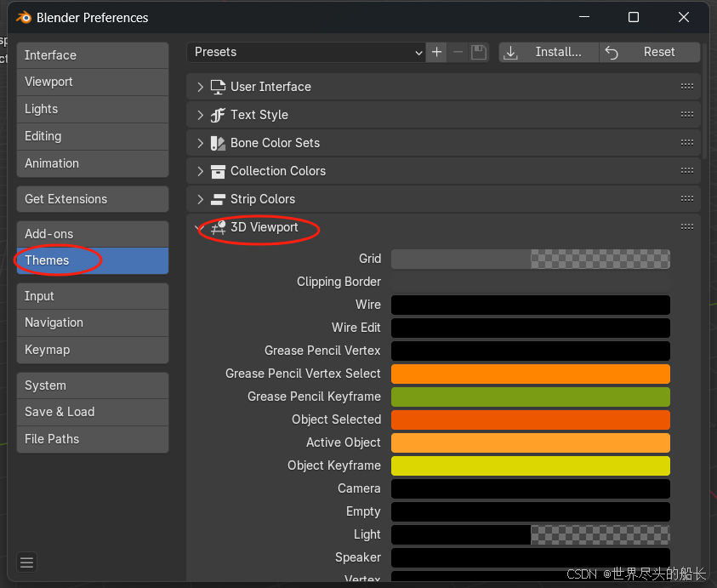The image size is (717, 588).
Task: Open the Animation preferences tab
Action: [x=93, y=163]
